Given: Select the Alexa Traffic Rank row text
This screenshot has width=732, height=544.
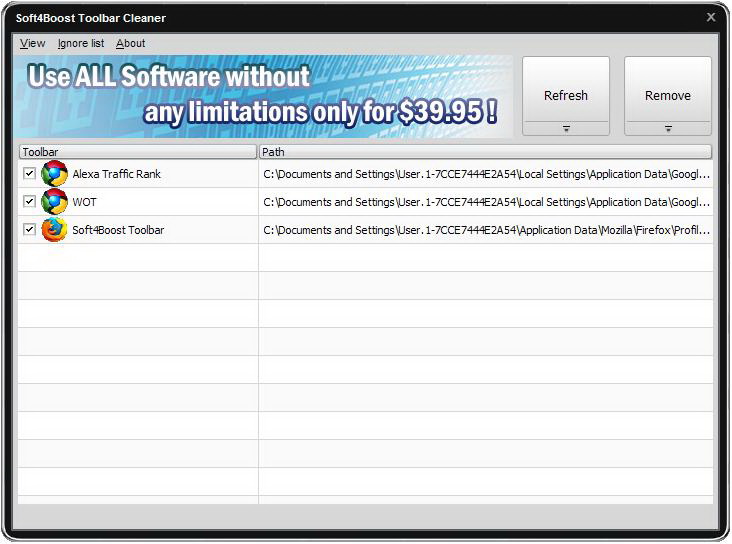Looking at the screenshot, I should pyautogui.click(x=117, y=174).
